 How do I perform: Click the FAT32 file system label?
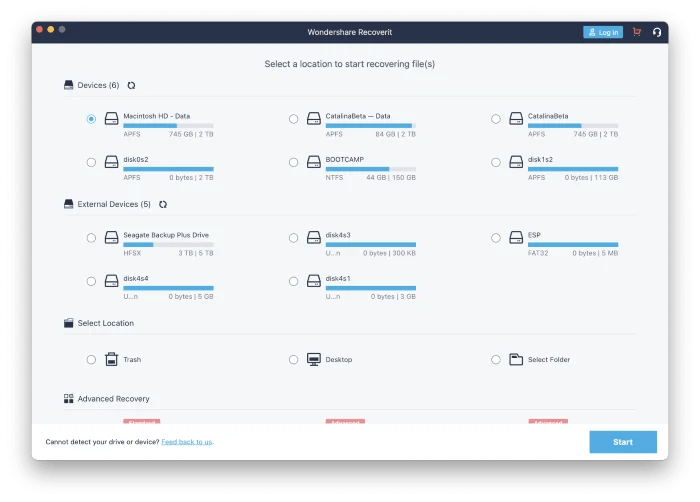pyautogui.click(x=538, y=253)
